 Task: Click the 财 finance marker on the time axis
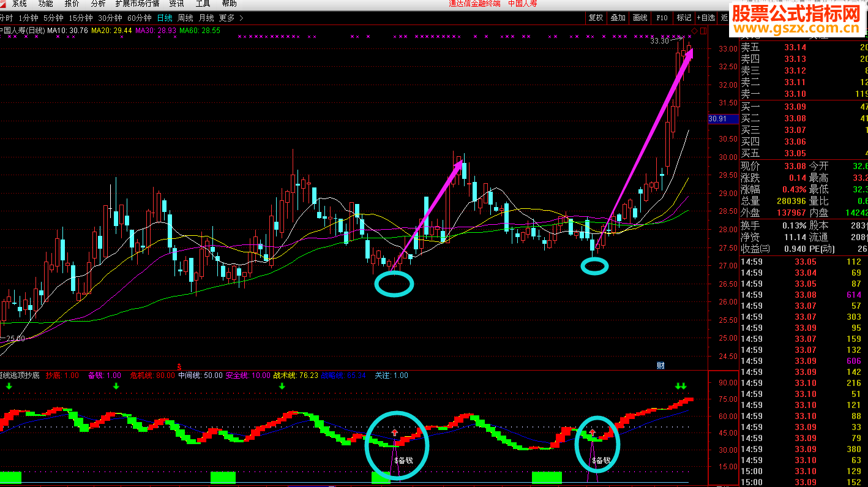pos(660,366)
